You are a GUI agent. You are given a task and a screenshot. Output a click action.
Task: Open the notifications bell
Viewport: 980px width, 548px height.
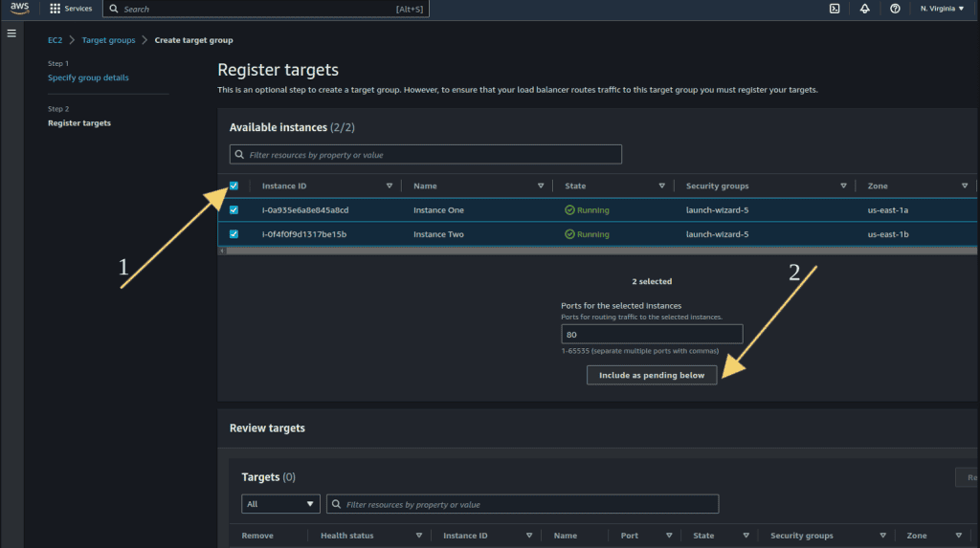[x=864, y=9]
